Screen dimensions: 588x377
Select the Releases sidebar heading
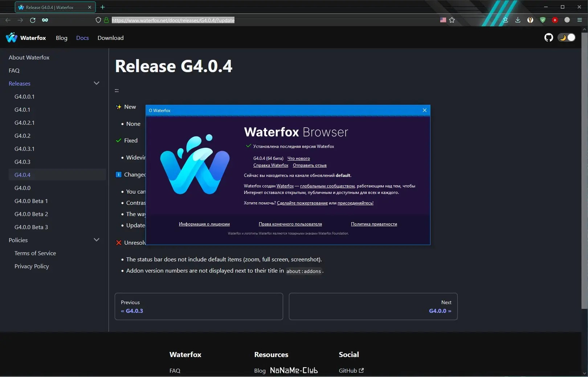[x=20, y=84]
